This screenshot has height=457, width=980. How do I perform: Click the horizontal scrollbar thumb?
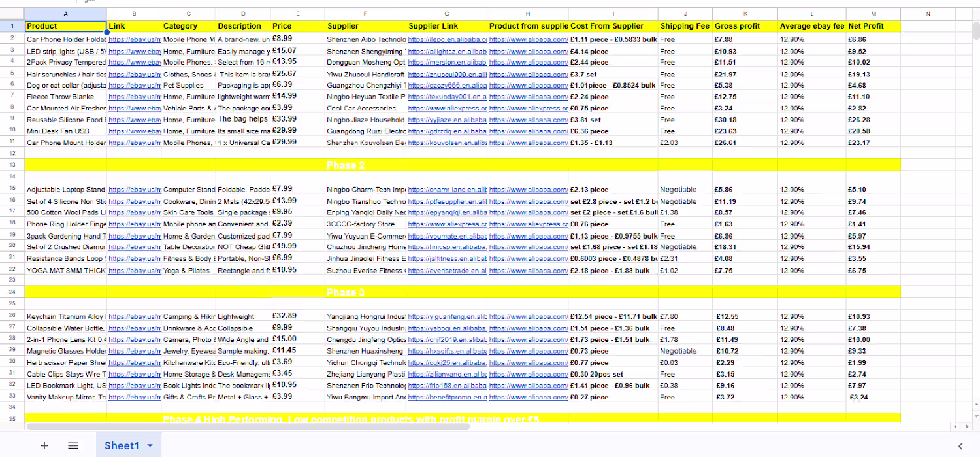pyautogui.click(x=248, y=426)
